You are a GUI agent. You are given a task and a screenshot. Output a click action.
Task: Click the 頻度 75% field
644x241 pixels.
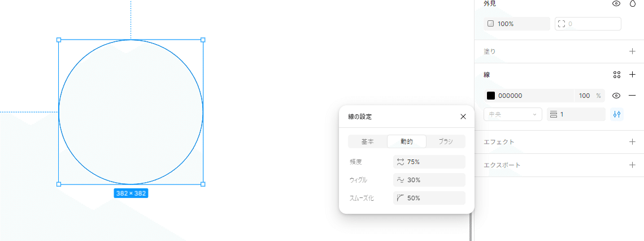[429, 162]
